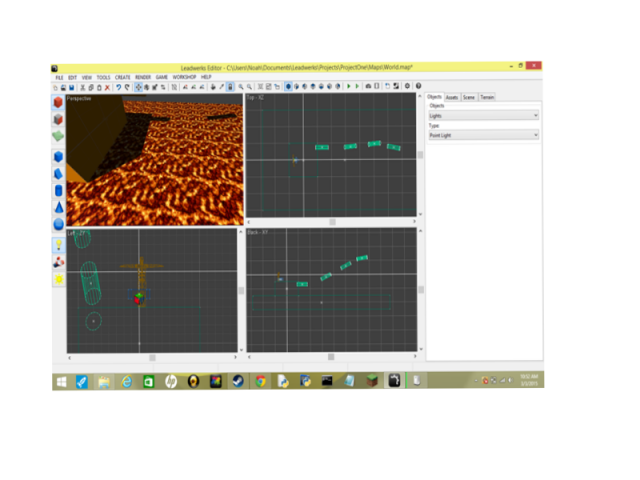Image resolution: width=640 pixels, height=480 pixels.
Task: Click the help question mark icon
Action: click(417, 87)
